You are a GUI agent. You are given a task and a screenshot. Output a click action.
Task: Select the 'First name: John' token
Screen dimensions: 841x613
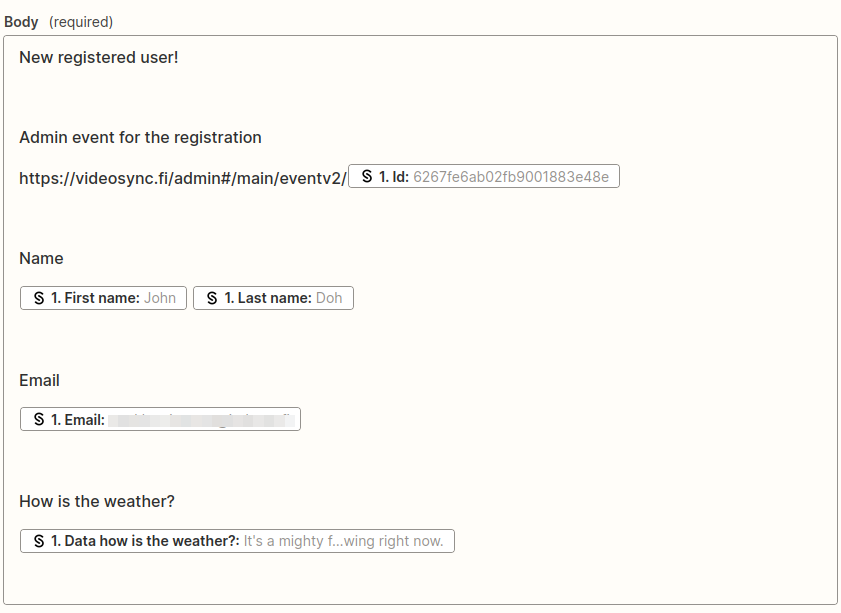click(102, 297)
